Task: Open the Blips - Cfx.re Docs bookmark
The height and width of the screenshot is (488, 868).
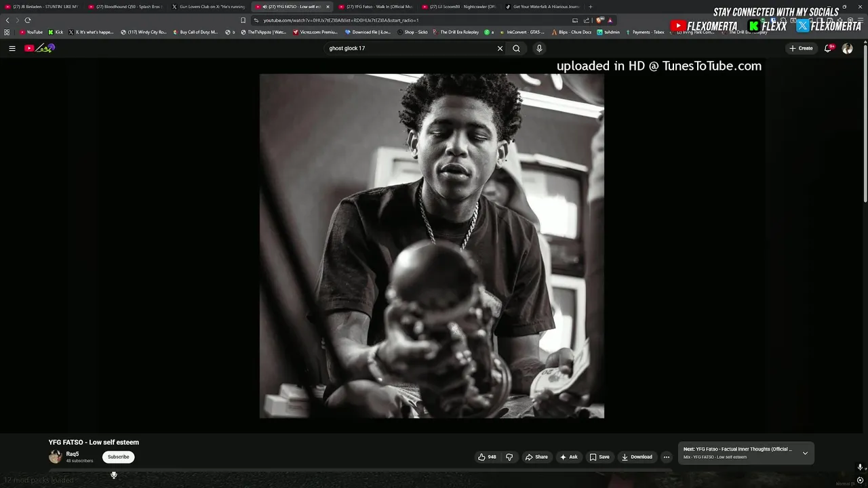Action: [x=572, y=32]
